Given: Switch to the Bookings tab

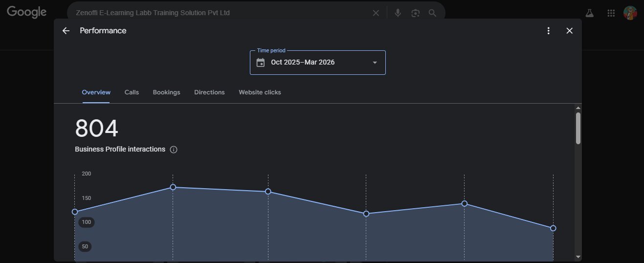Looking at the screenshot, I should click(166, 92).
